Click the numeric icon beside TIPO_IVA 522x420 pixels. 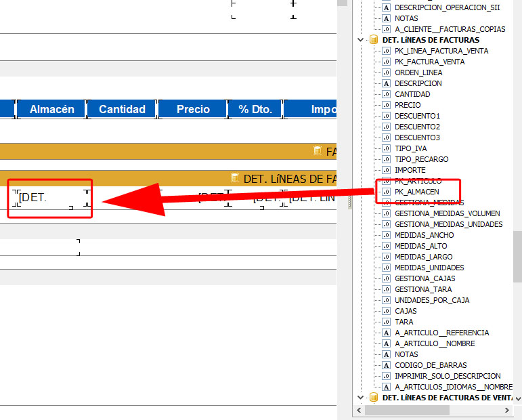tap(386, 148)
